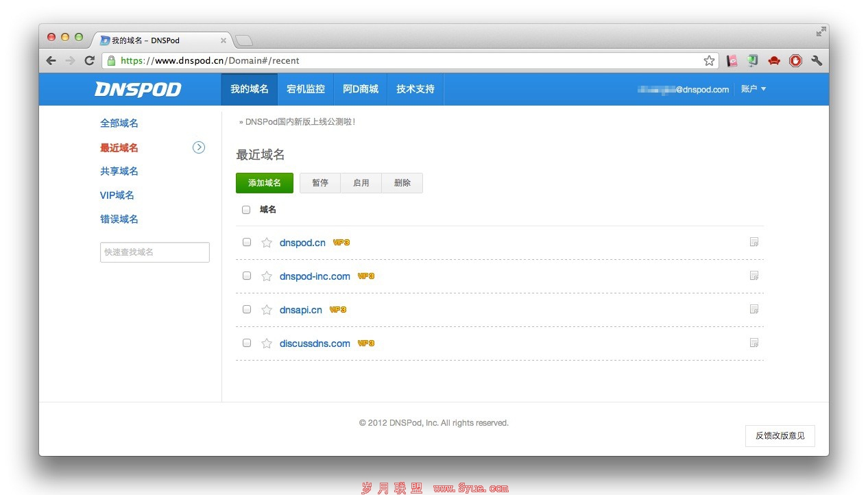Open notes icon for dnspod.cn row
This screenshot has width=868, height=495.
tap(754, 242)
